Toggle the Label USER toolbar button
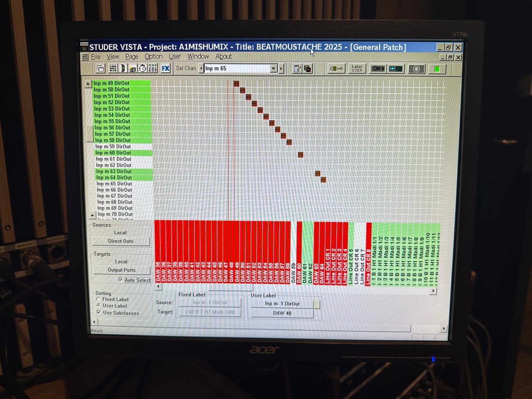This screenshot has width=532, height=399. click(x=357, y=69)
